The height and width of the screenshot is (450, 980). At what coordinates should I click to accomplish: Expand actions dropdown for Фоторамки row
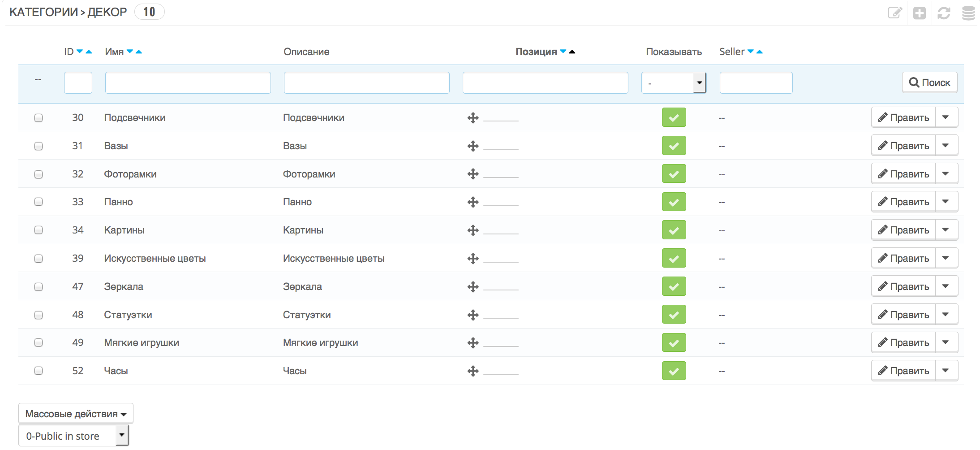946,174
